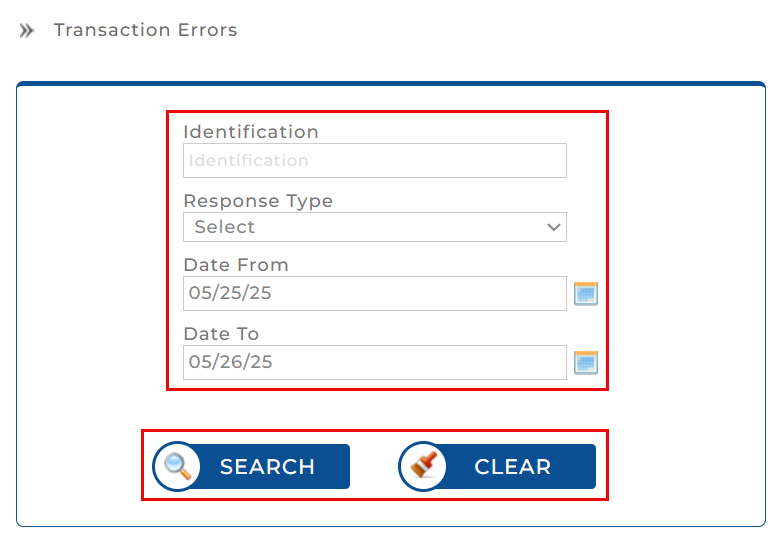This screenshot has height=537, width=780.
Task: Click the double chevron beside Transaction Errors
Action: point(27,30)
